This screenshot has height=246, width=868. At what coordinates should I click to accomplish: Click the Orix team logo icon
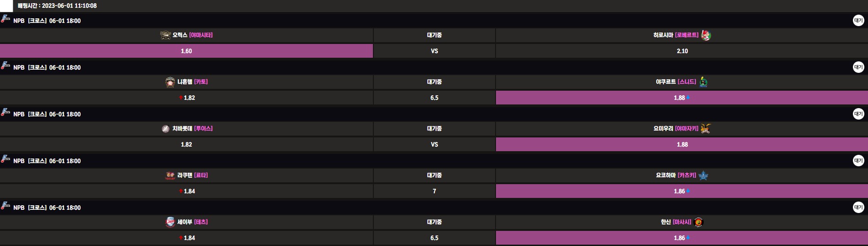tap(165, 35)
